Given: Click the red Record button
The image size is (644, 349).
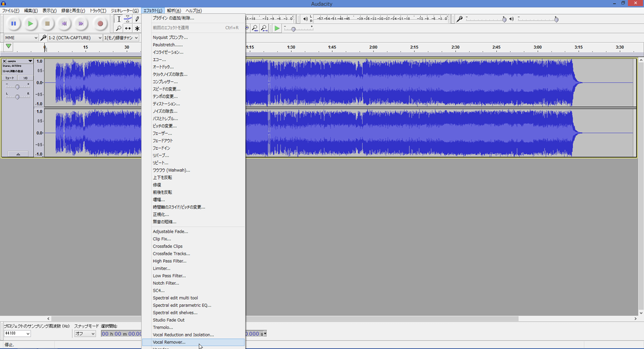Looking at the screenshot, I should tap(100, 24).
